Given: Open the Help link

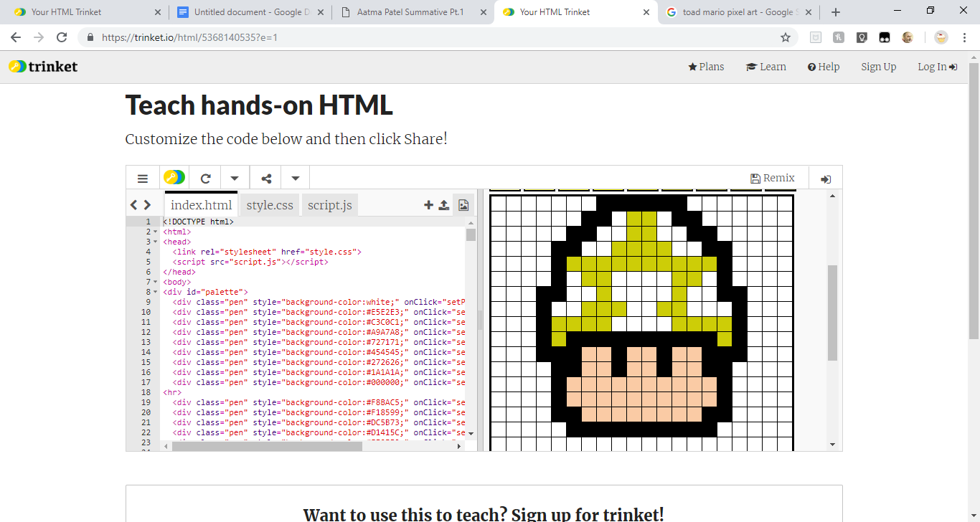Looking at the screenshot, I should pyautogui.click(x=824, y=67).
